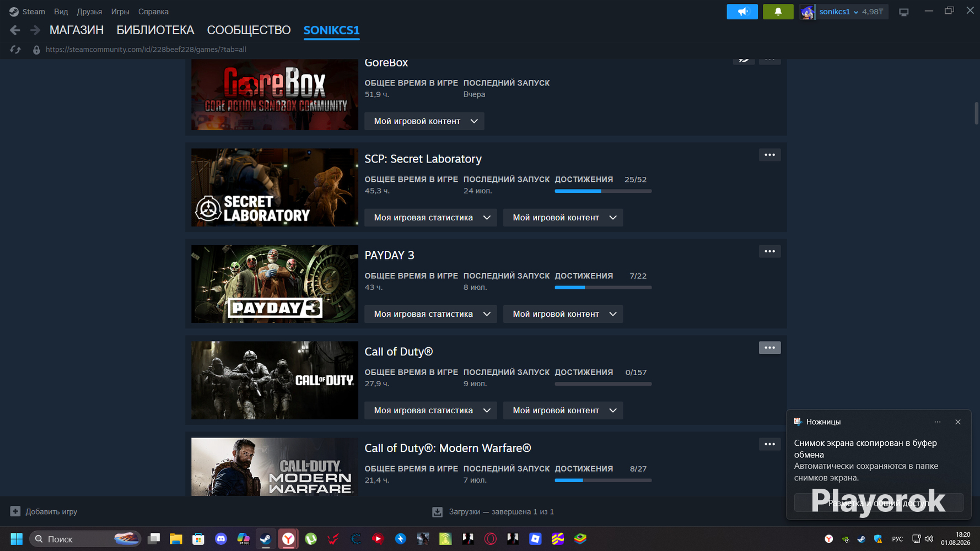Open Opera GX from the taskbar
The width and height of the screenshot is (980, 551).
[x=490, y=539]
